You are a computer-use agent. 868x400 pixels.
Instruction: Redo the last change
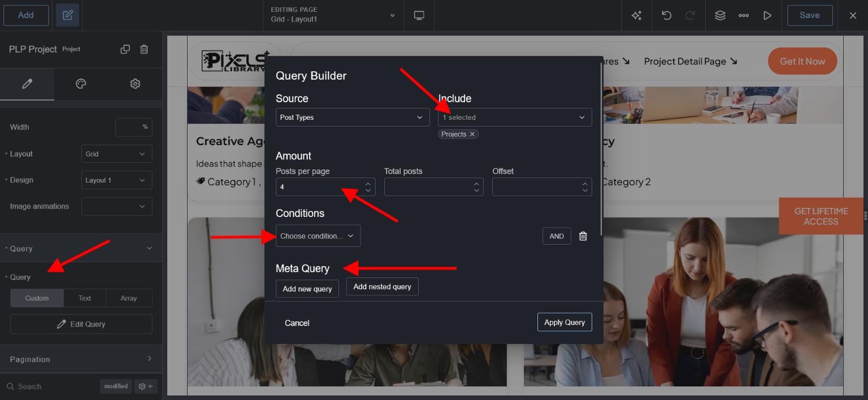coord(690,15)
